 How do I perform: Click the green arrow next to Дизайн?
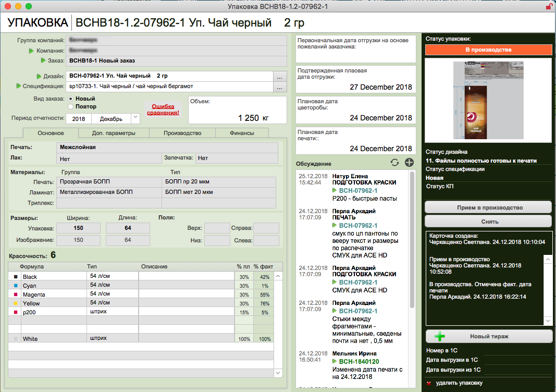click(39, 76)
